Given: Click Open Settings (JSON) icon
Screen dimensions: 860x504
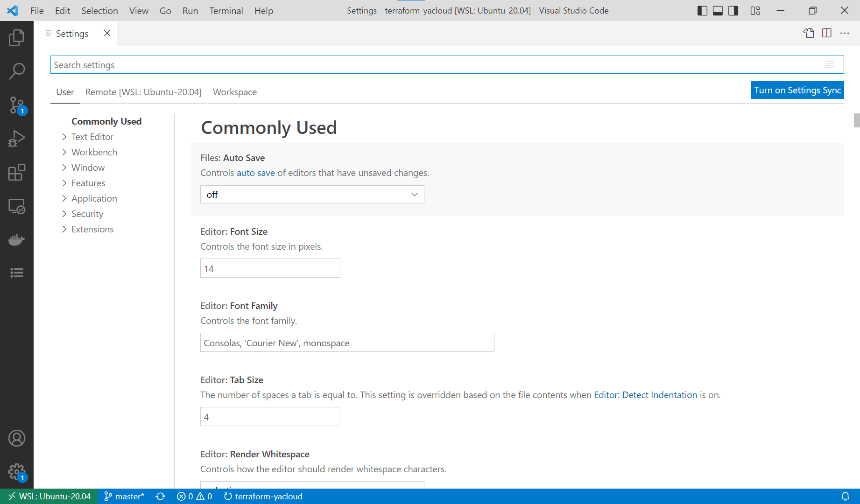Looking at the screenshot, I should [809, 33].
